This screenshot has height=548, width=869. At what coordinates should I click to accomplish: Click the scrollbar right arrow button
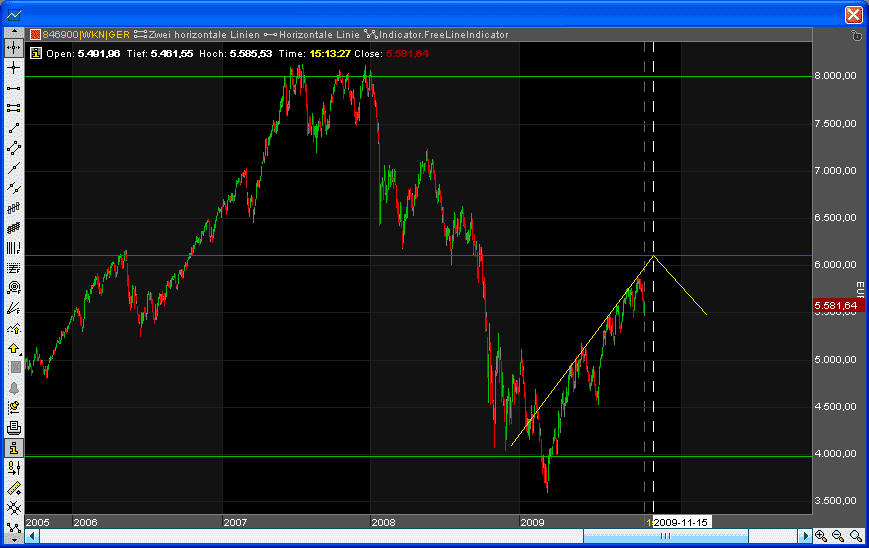806,536
